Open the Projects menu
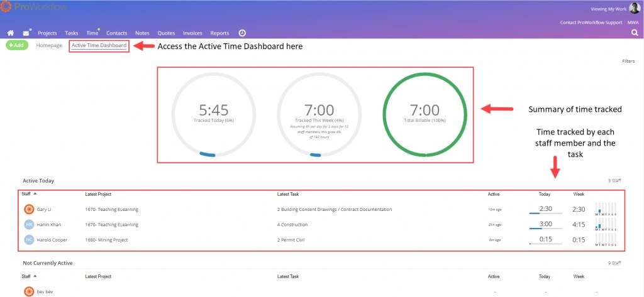Image resolution: width=644 pixels, height=297 pixels. [47, 33]
